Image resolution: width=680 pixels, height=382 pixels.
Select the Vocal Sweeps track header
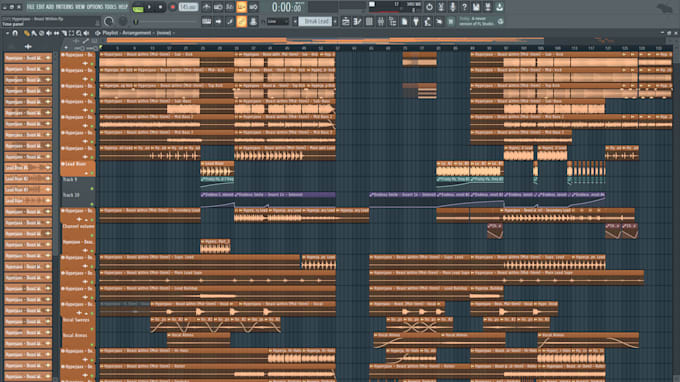click(78, 324)
